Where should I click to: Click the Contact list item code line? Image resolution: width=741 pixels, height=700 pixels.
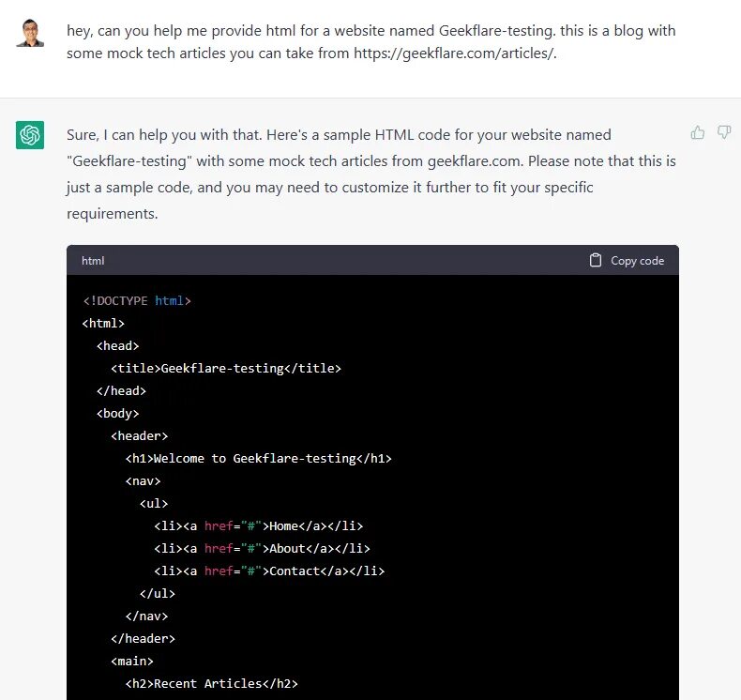pos(269,571)
